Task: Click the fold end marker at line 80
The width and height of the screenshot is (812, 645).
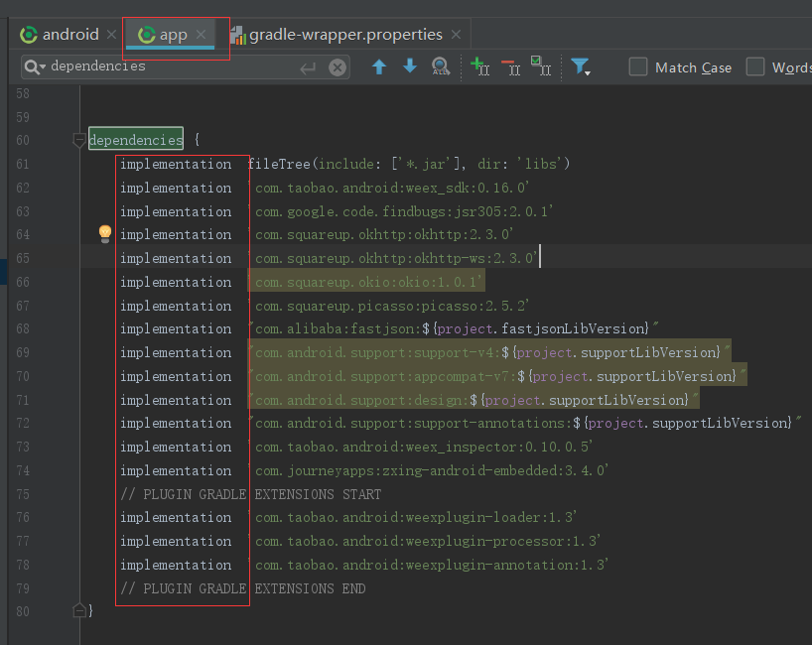Action: tap(79, 611)
